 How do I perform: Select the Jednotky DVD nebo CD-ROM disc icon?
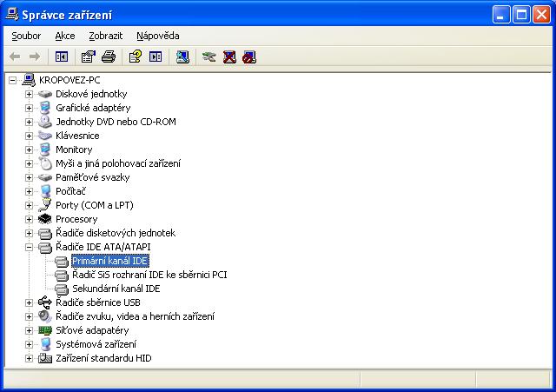[45, 122]
